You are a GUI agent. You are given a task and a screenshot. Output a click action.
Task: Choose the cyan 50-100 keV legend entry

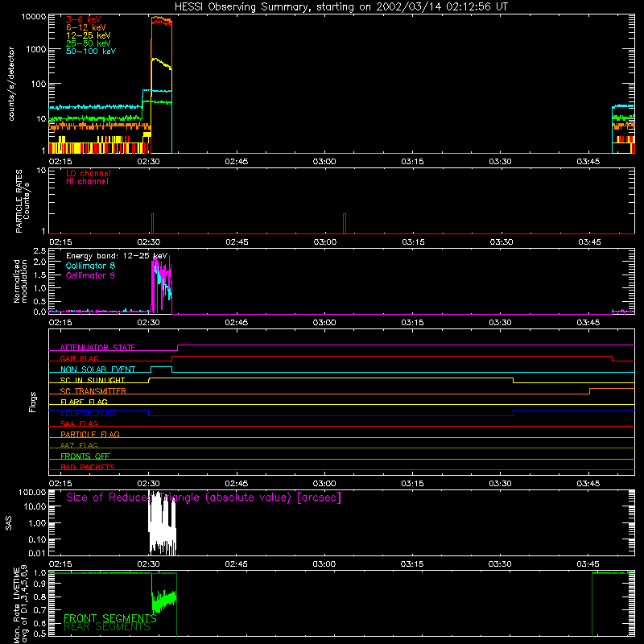pyautogui.click(x=91, y=52)
